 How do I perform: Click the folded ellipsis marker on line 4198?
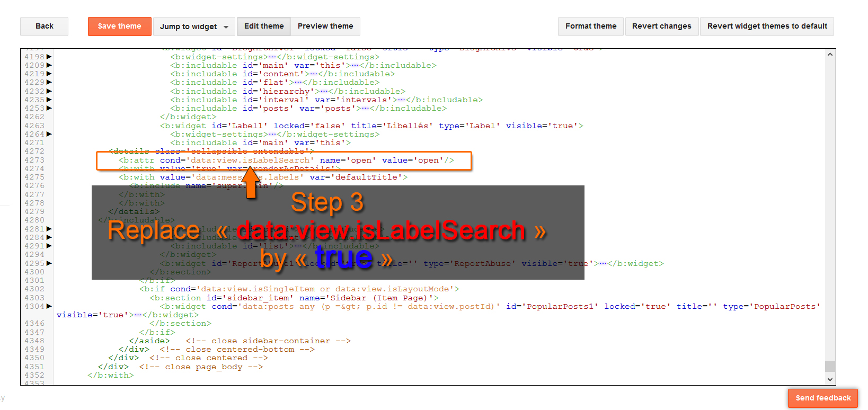pyautogui.click(x=272, y=57)
